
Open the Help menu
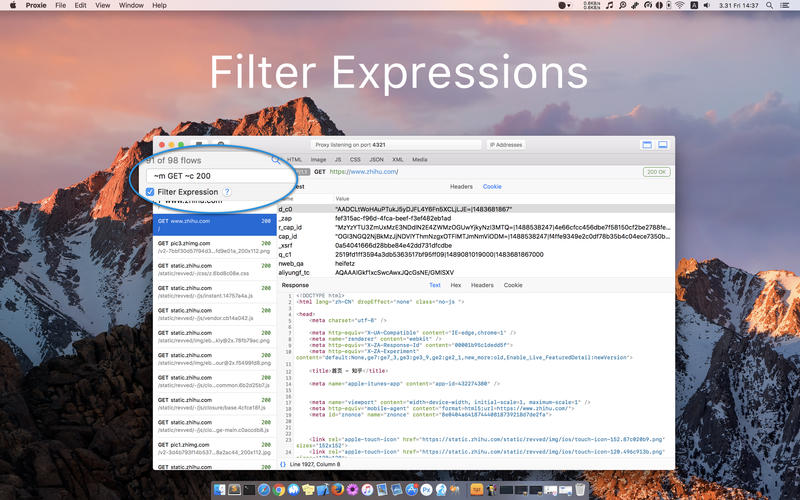coord(159,5)
